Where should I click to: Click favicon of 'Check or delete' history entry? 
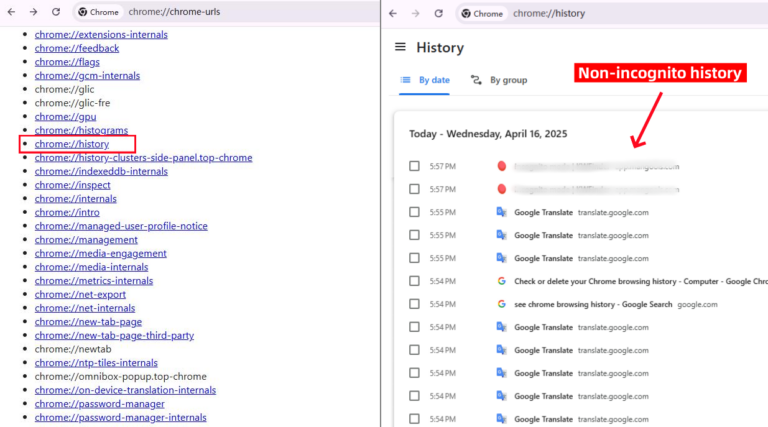tap(502, 281)
